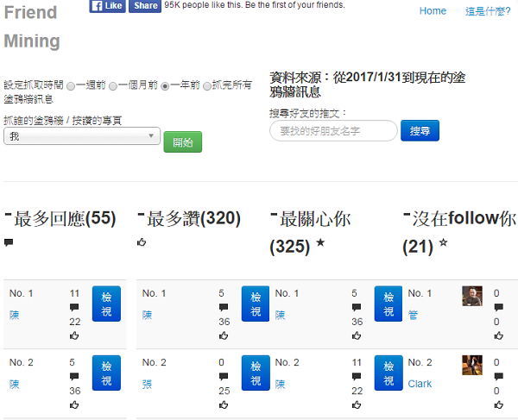Select the 一週前 time range radio button
The image size is (518, 420).
[71, 85]
